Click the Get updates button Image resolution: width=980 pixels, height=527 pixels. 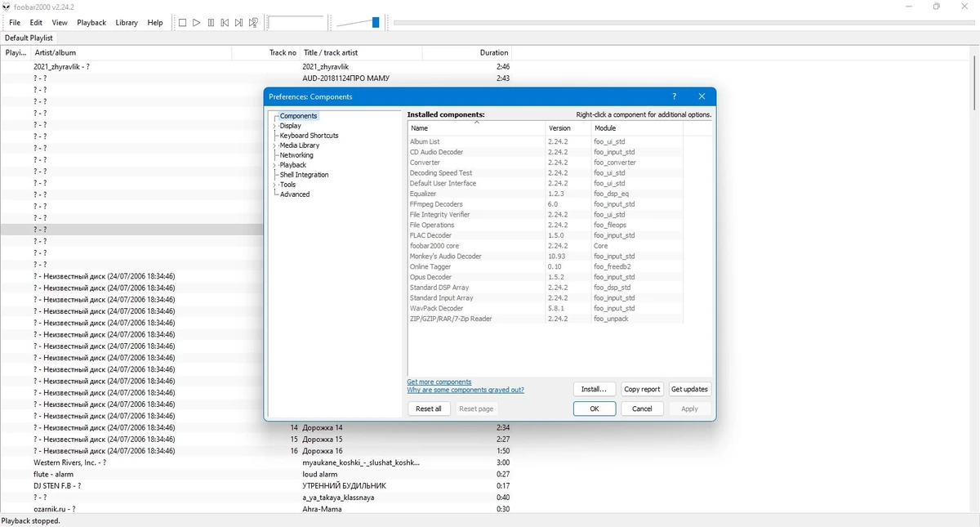pyautogui.click(x=690, y=389)
